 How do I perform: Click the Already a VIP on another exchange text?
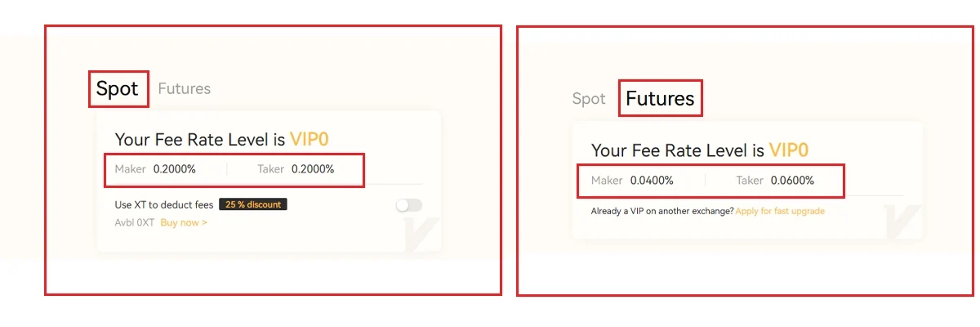click(661, 211)
